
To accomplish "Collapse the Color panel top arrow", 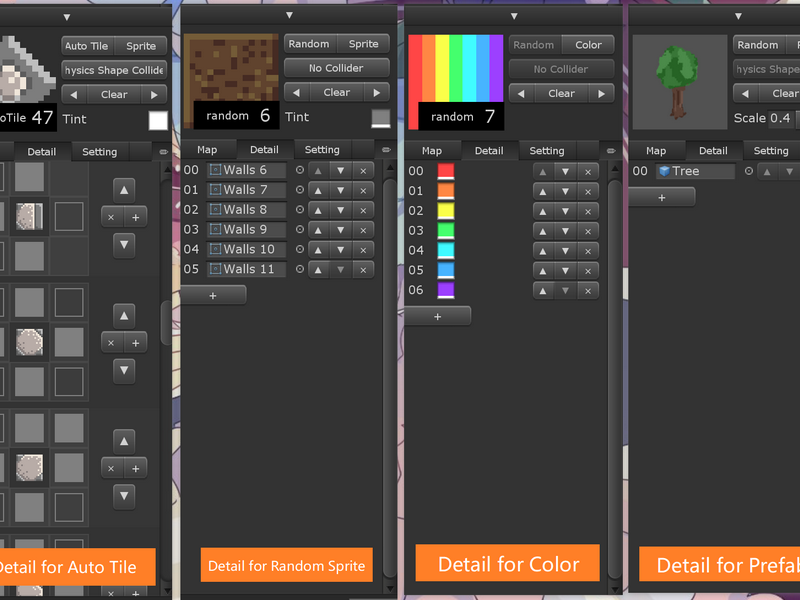I will (x=514, y=16).
